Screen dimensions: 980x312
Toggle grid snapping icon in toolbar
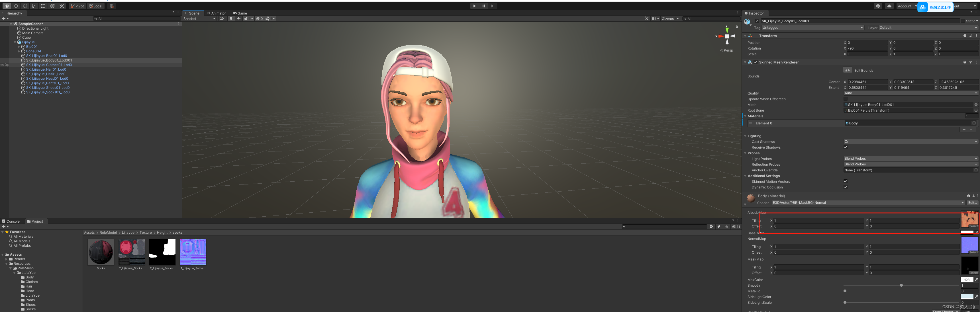tap(111, 6)
